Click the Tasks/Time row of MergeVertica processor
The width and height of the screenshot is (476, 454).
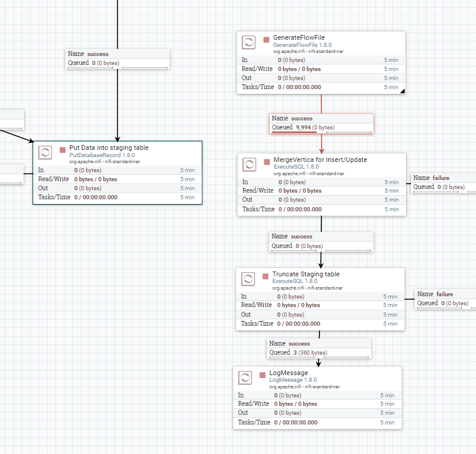[322, 209]
